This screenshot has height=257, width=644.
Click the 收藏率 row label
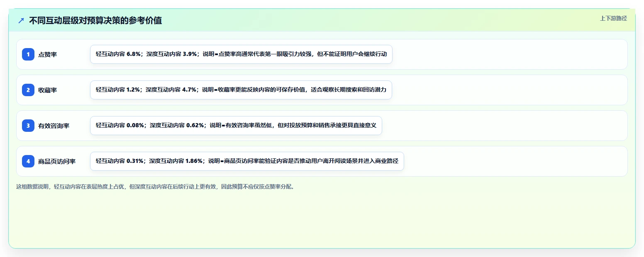click(47, 90)
